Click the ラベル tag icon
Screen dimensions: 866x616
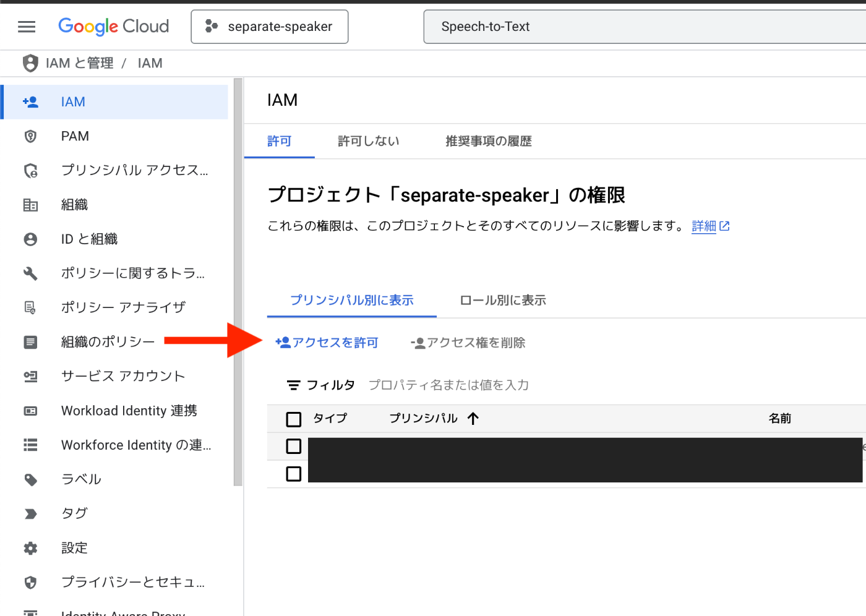30,479
